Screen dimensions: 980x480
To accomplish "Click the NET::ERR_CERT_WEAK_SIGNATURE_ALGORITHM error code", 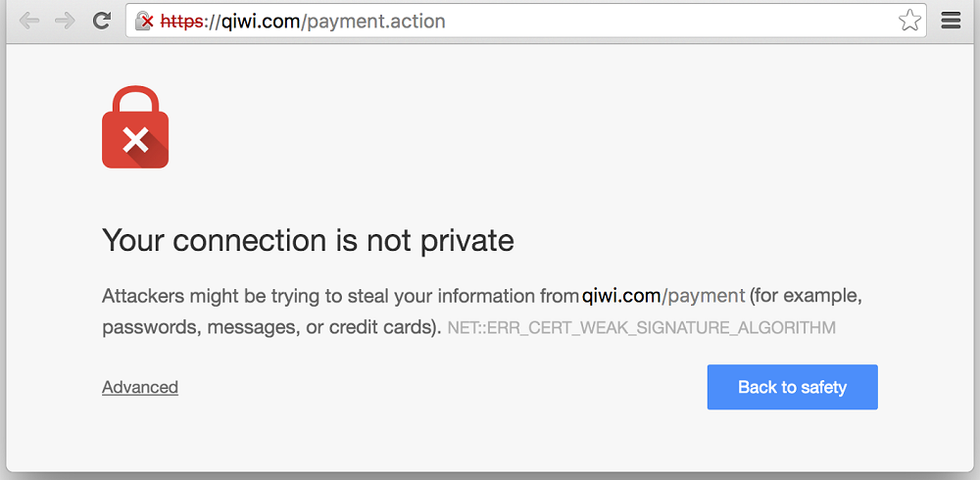I will 641,328.
